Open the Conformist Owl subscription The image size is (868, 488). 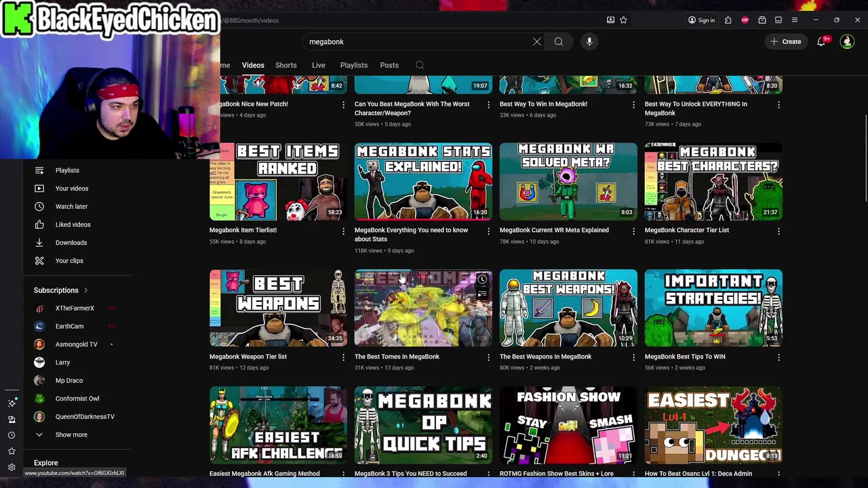[77, 399]
